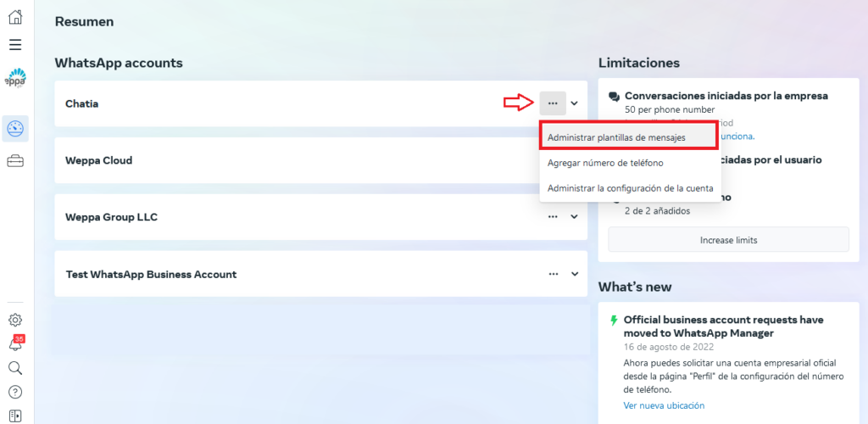Open the Ver nueva ubicación link
868x424 pixels.
[664, 405]
